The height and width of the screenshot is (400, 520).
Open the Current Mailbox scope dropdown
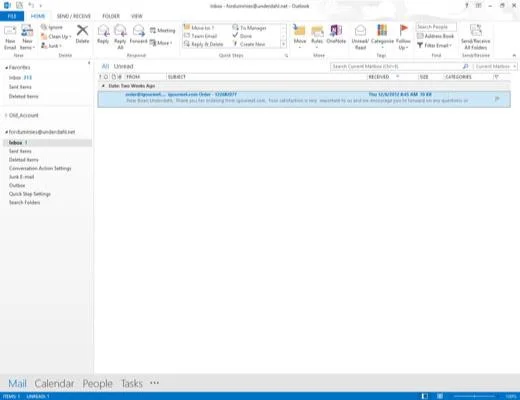pyautogui.click(x=495, y=66)
